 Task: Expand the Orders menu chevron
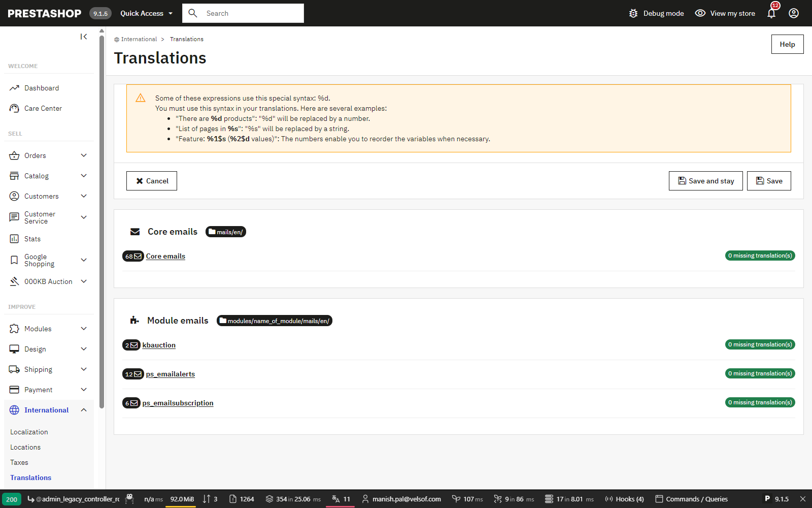click(x=84, y=155)
